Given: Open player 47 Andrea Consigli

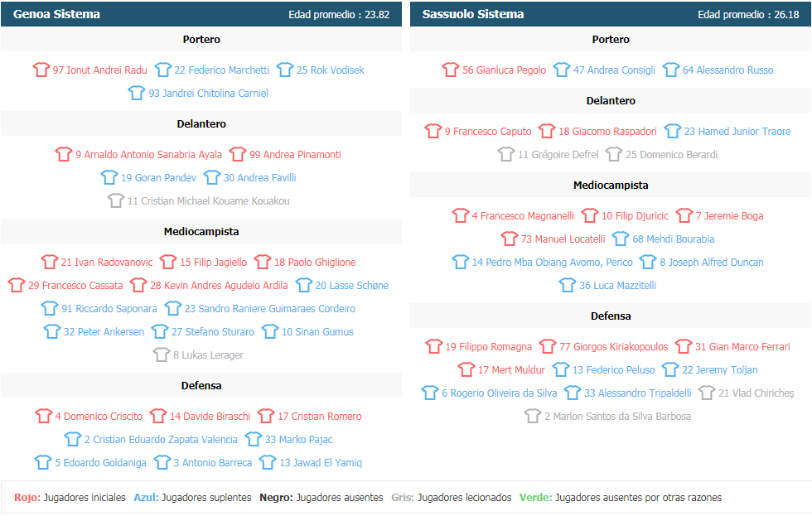Looking at the screenshot, I should pyautogui.click(x=614, y=70).
